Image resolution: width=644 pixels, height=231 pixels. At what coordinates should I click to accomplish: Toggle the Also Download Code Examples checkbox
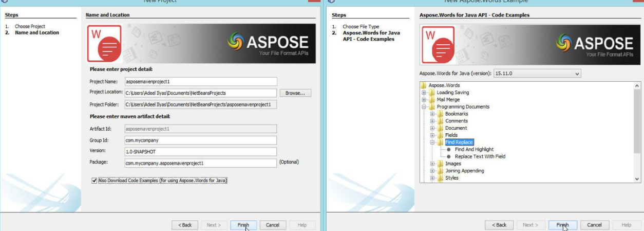(x=93, y=181)
